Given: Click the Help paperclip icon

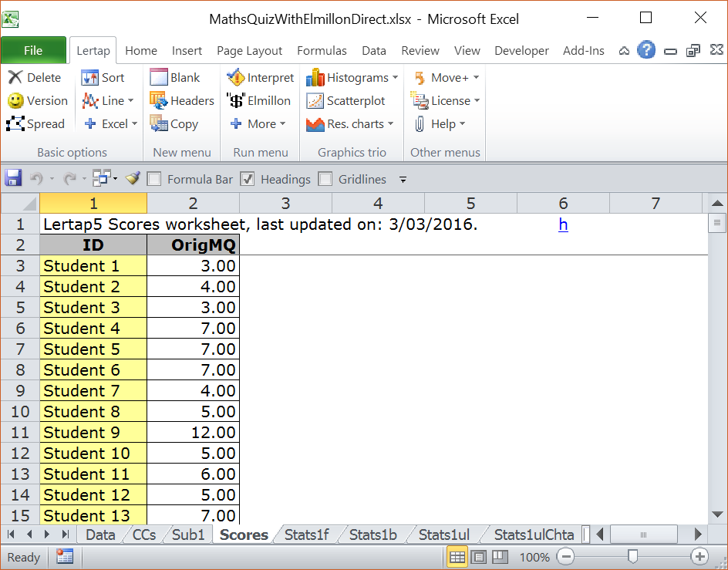Looking at the screenshot, I should tap(420, 124).
